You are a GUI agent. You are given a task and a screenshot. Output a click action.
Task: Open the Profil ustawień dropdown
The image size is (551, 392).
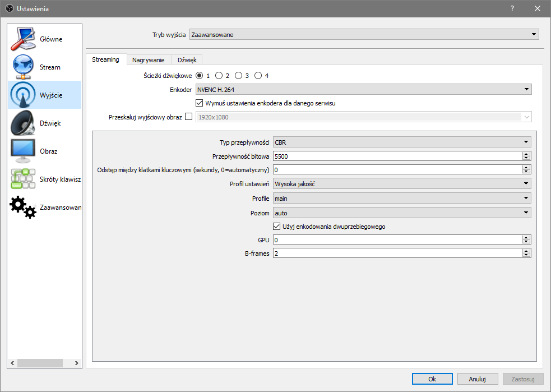point(402,183)
